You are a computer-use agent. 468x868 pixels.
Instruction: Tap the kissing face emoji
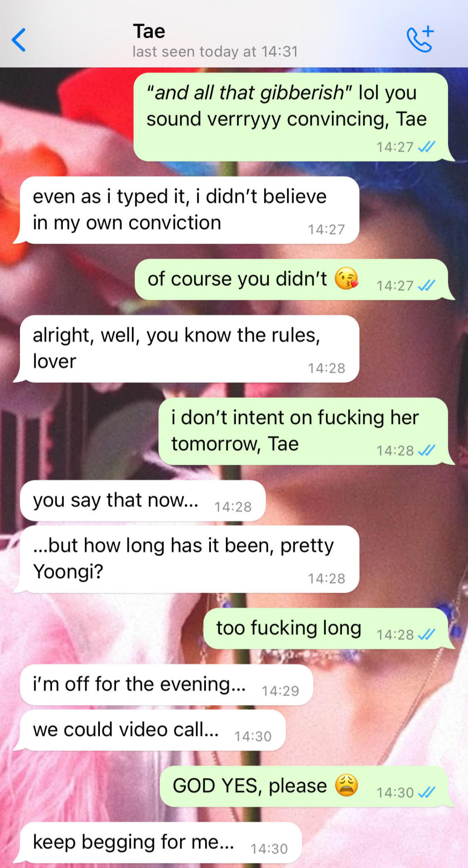point(346,278)
